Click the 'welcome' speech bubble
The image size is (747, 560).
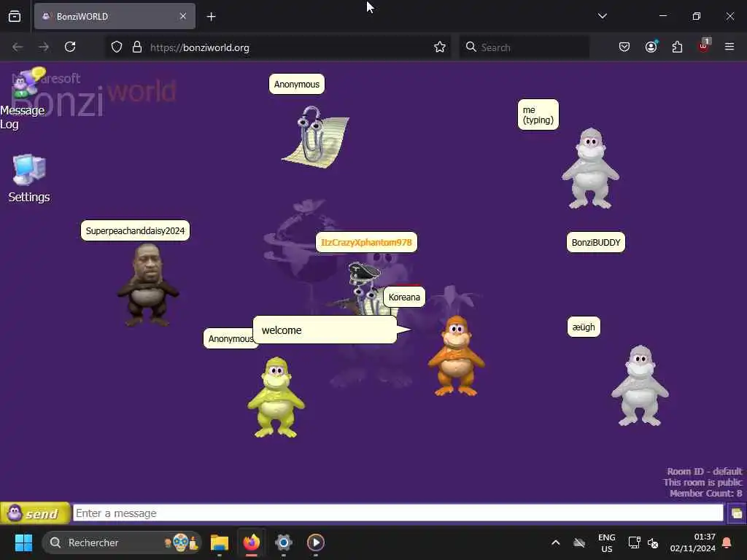click(x=325, y=330)
